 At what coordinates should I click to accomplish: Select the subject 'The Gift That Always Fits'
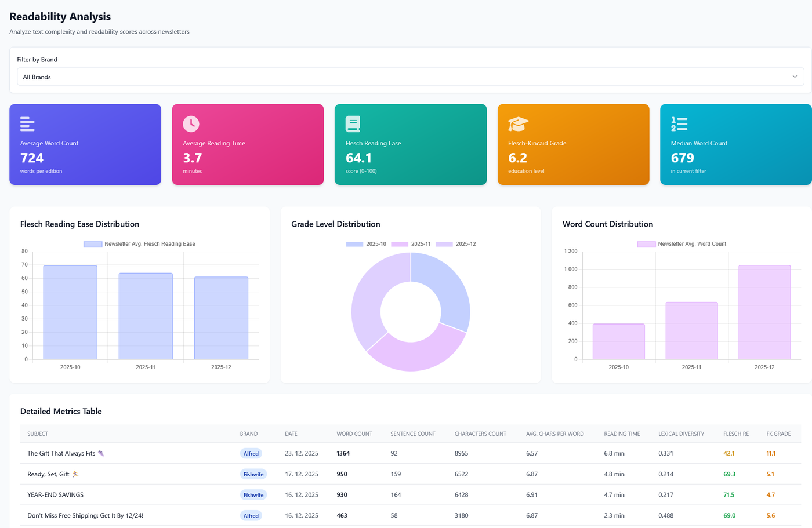click(x=66, y=454)
